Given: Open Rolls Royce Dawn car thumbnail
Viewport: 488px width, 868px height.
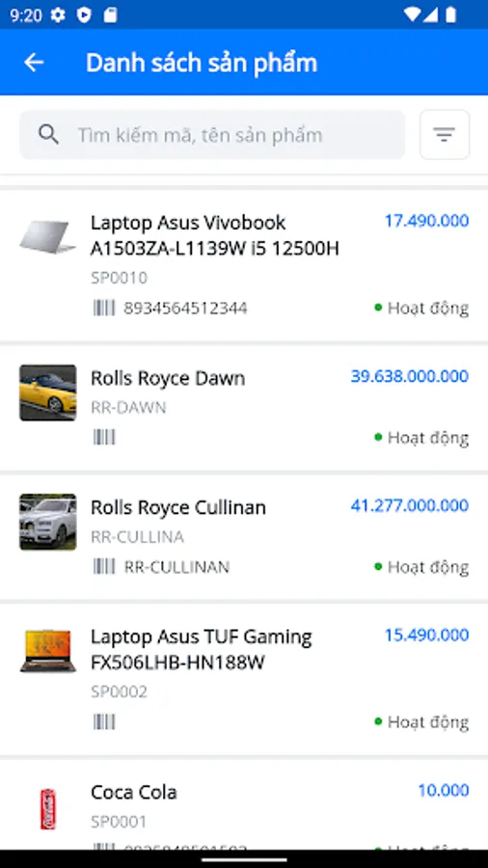Looking at the screenshot, I should point(48,393).
